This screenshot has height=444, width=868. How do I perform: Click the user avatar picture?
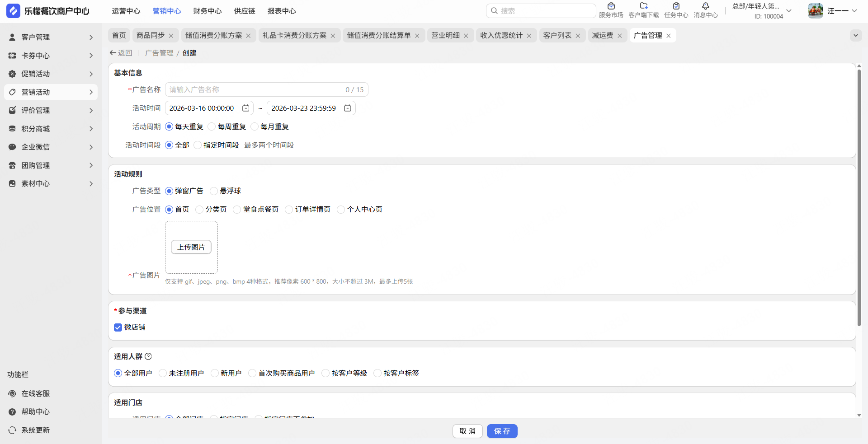click(x=816, y=11)
